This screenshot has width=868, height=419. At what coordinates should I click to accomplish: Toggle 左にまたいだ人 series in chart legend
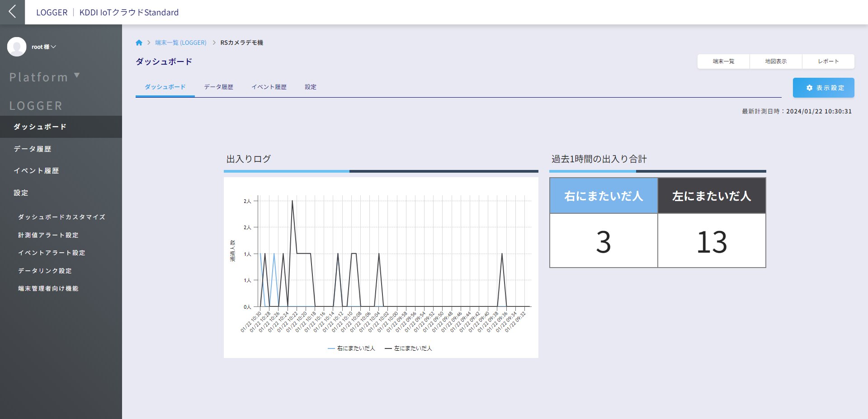(x=408, y=348)
